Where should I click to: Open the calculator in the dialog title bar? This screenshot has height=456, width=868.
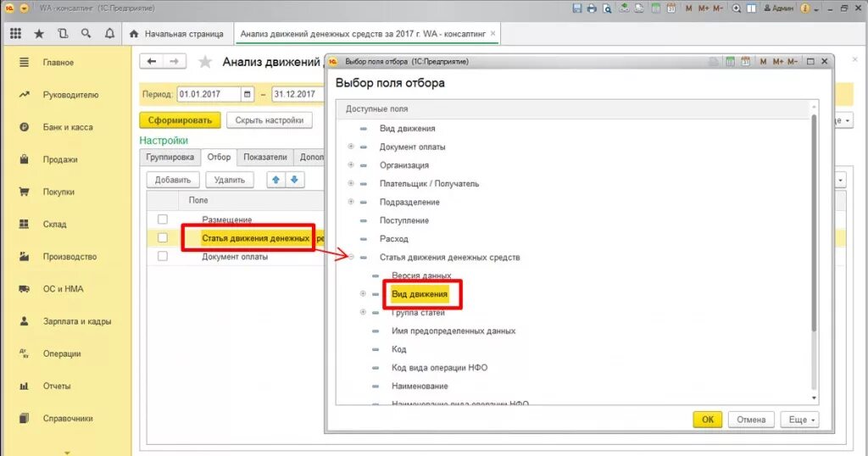tap(730, 61)
